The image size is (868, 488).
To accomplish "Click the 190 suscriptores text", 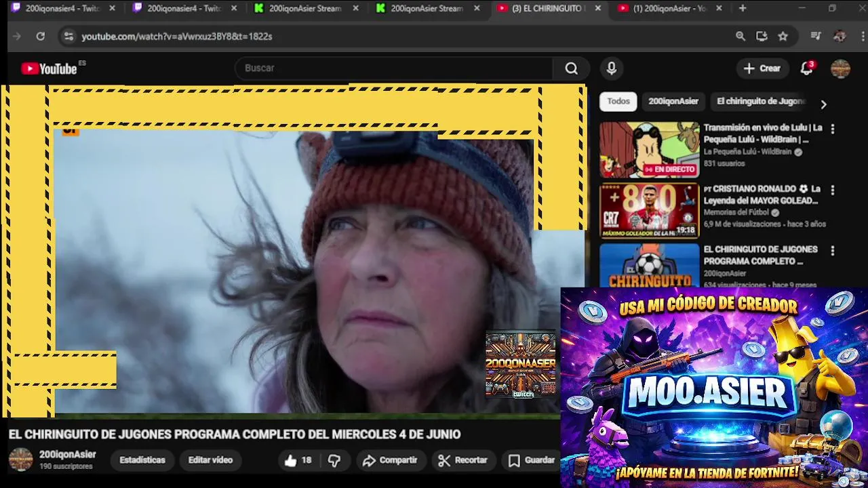I will [x=66, y=467].
